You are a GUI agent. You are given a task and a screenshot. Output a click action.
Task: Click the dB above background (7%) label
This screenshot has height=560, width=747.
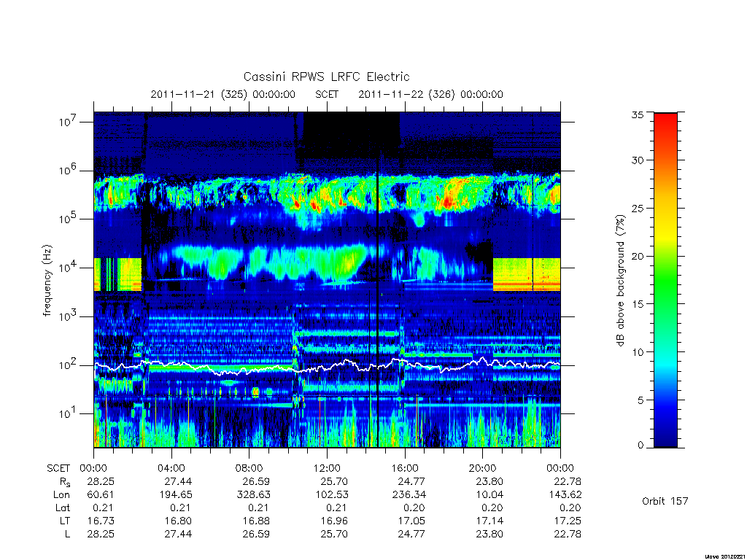pos(620,281)
